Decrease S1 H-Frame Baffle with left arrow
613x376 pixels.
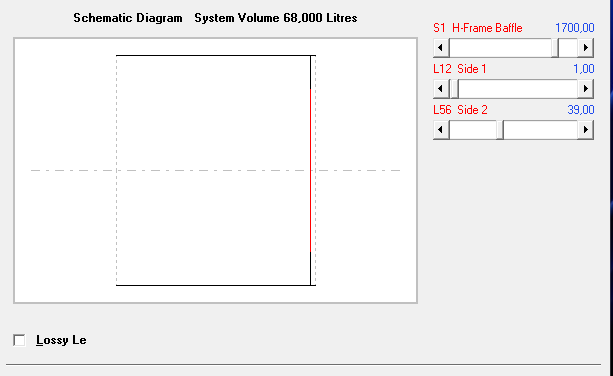point(441,48)
